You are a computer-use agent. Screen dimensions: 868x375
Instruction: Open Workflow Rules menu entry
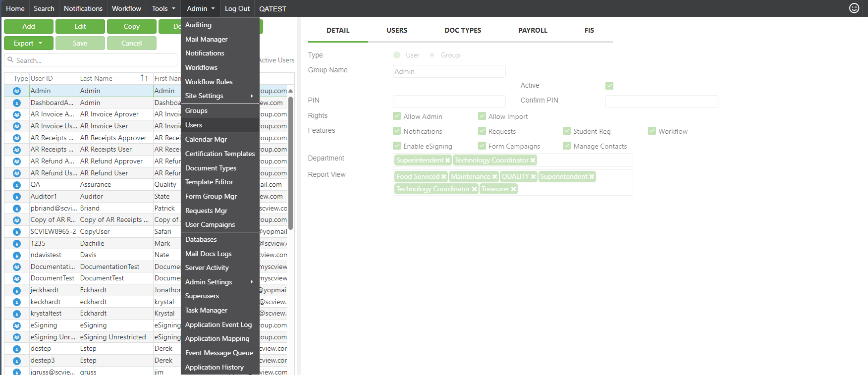[x=220, y=82]
